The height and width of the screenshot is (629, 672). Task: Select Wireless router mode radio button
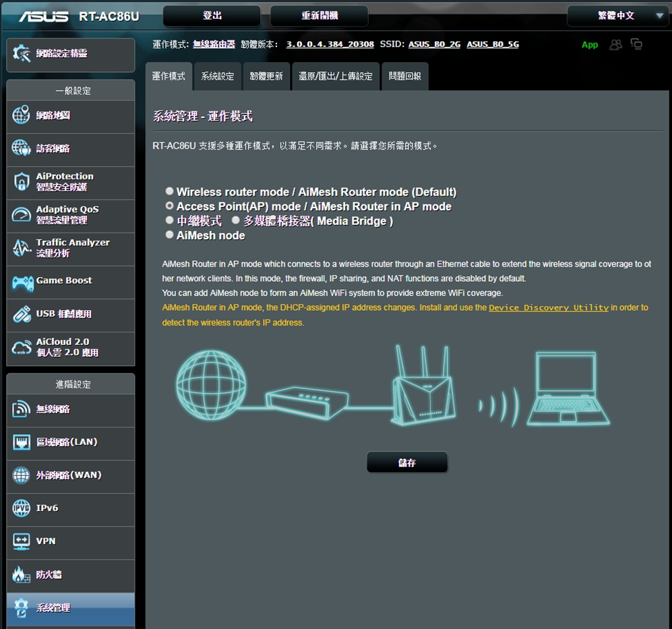[x=170, y=191]
